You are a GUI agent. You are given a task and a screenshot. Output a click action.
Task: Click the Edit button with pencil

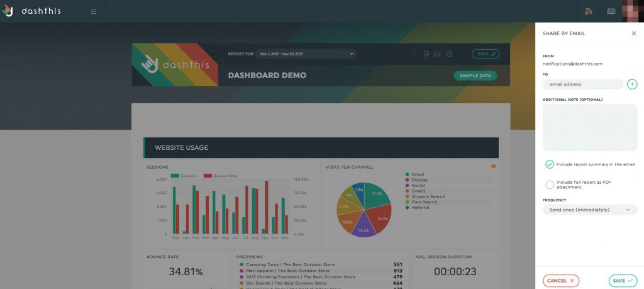(x=486, y=54)
